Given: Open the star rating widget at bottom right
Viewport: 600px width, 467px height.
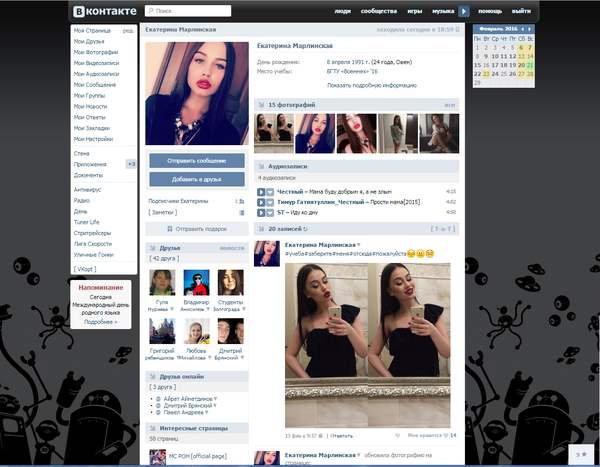Looking at the screenshot, I should pos(581,455).
